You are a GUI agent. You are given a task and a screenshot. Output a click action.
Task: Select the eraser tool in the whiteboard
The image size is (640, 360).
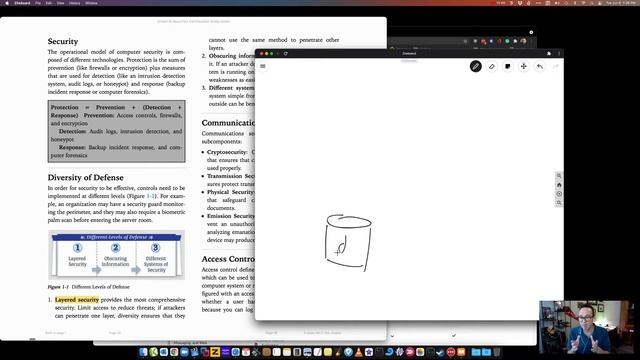[x=492, y=66]
